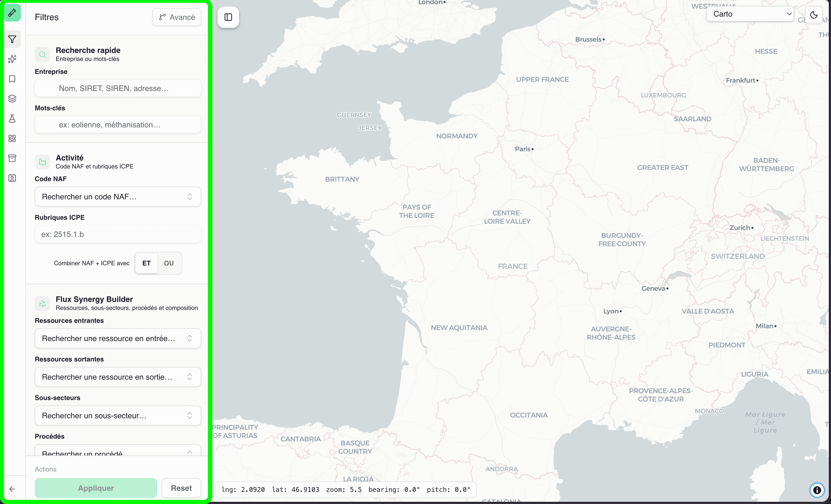831x504 pixels.
Task: Open the Filters funnel icon
Action: 12,39
